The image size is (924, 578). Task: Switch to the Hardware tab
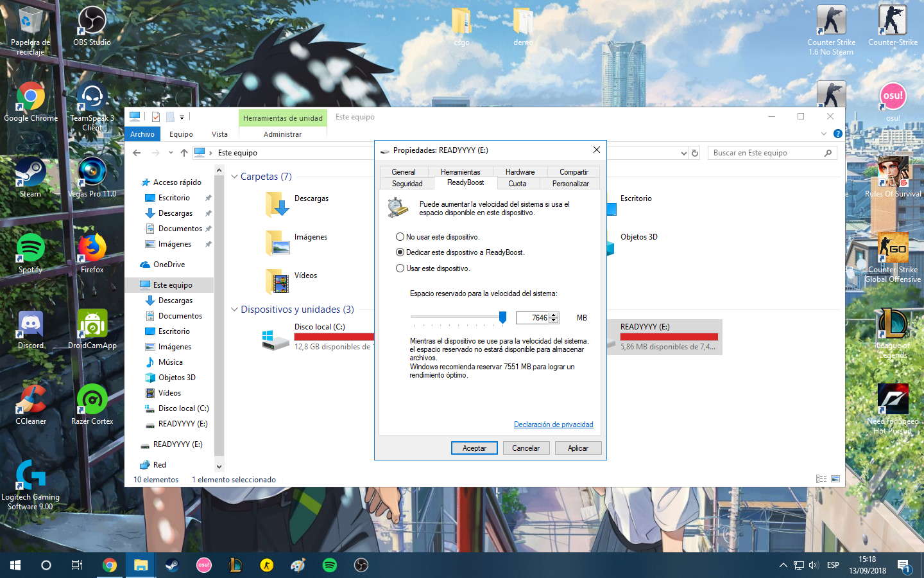[x=520, y=172]
